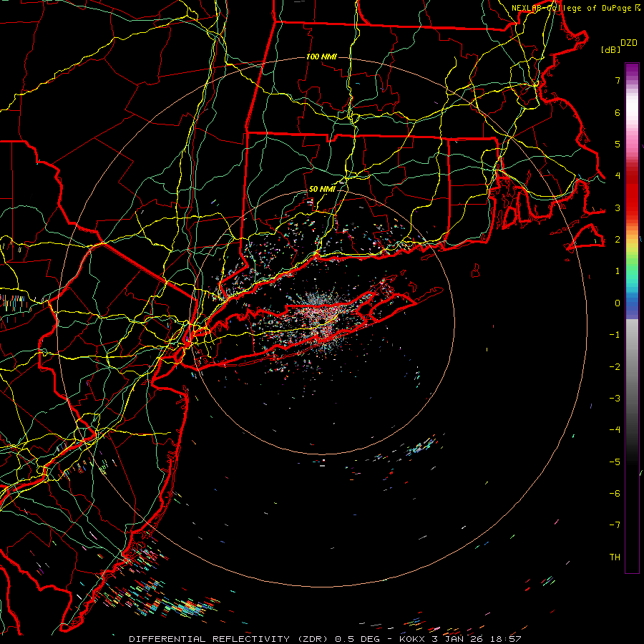Click the color scale value -7

pos(615,525)
